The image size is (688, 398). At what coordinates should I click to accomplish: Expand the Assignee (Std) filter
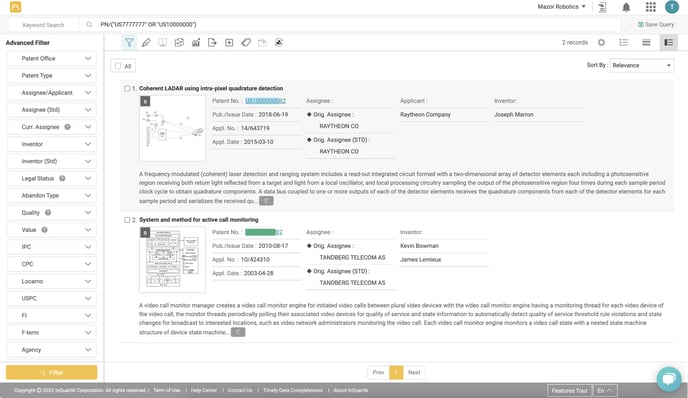(52, 110)
